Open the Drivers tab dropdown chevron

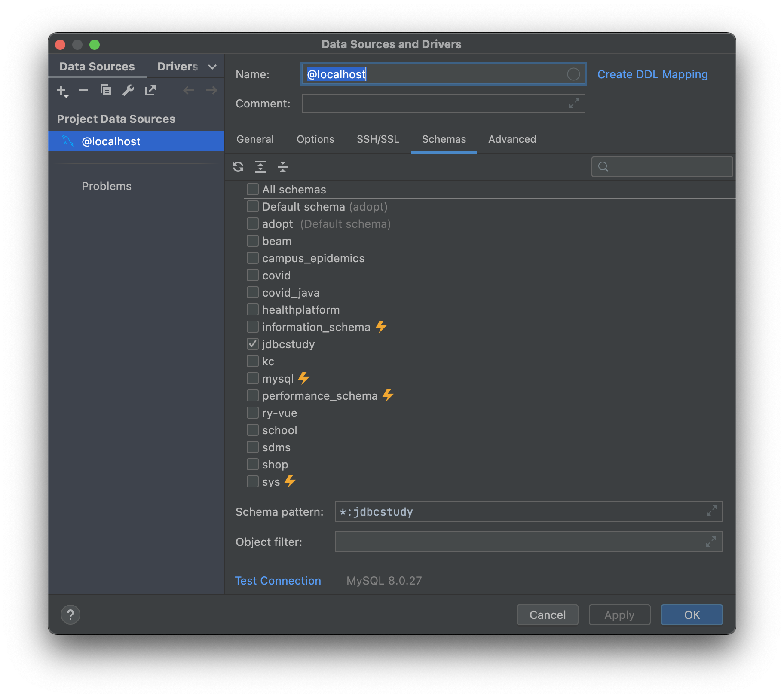[x=212, y=67]
